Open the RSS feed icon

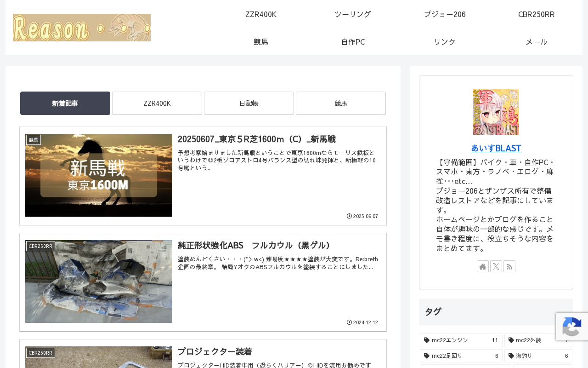click(x=509, y=266)
